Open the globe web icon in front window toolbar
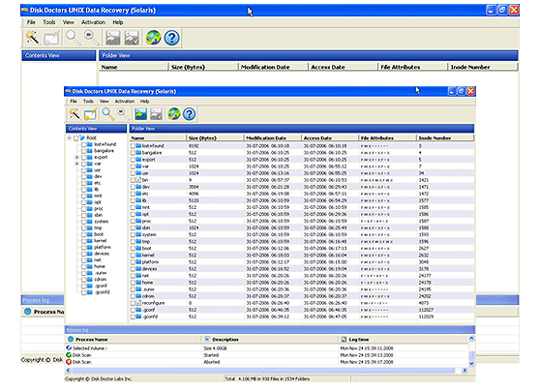This screenshot has height=392, width=540. (174, 113)
